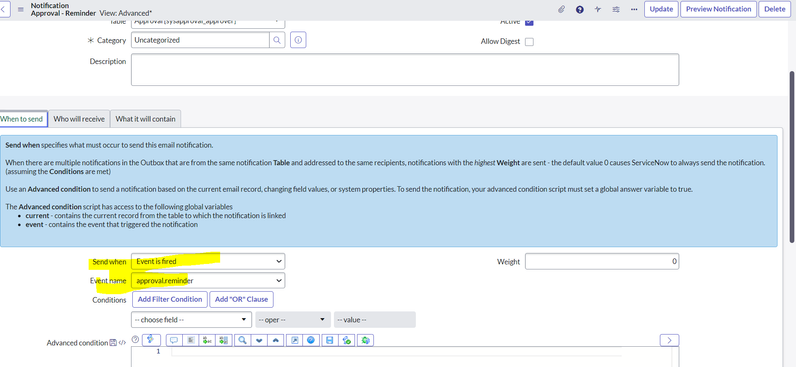Uncheck the Active checkbox

529,22
